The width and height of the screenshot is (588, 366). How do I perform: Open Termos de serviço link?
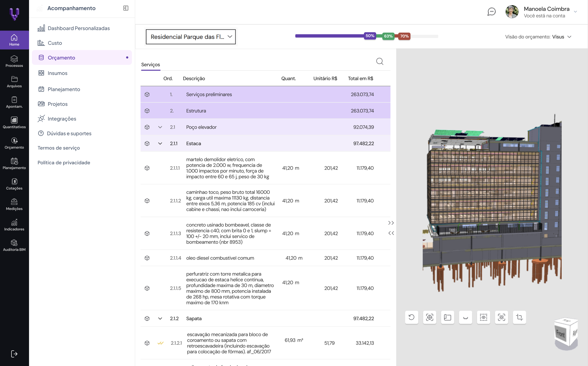(x=59, y=148)
